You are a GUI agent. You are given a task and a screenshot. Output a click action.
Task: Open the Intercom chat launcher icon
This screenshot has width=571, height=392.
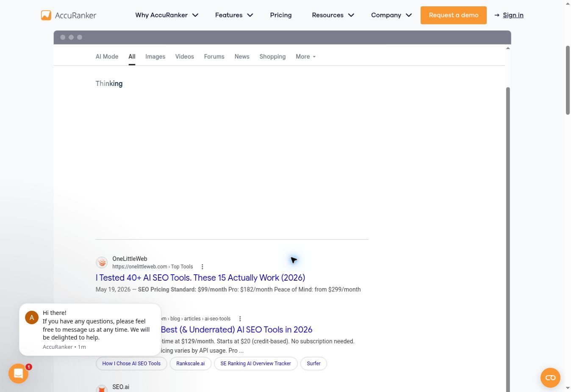pos(18,373)
